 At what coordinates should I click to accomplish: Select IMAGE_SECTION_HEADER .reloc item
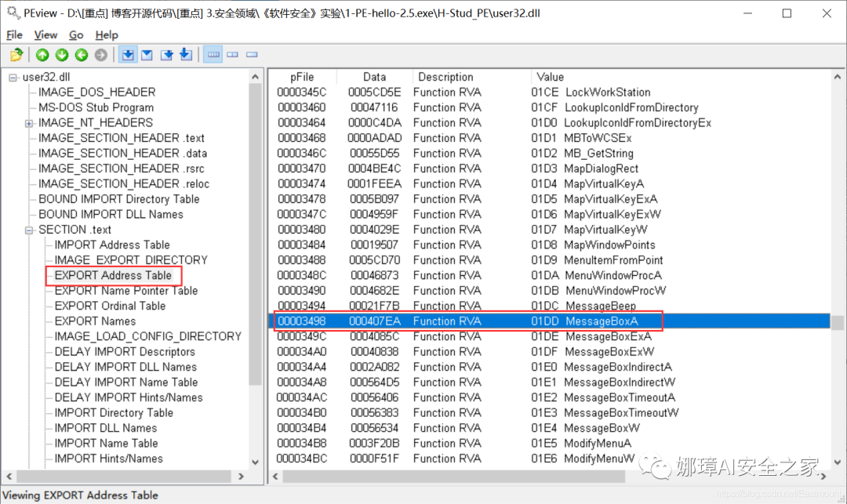pyautogui.click(x=124, y=184)
